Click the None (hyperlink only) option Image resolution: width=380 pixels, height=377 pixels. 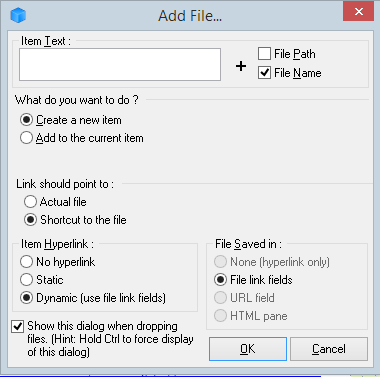pos(220,262)
